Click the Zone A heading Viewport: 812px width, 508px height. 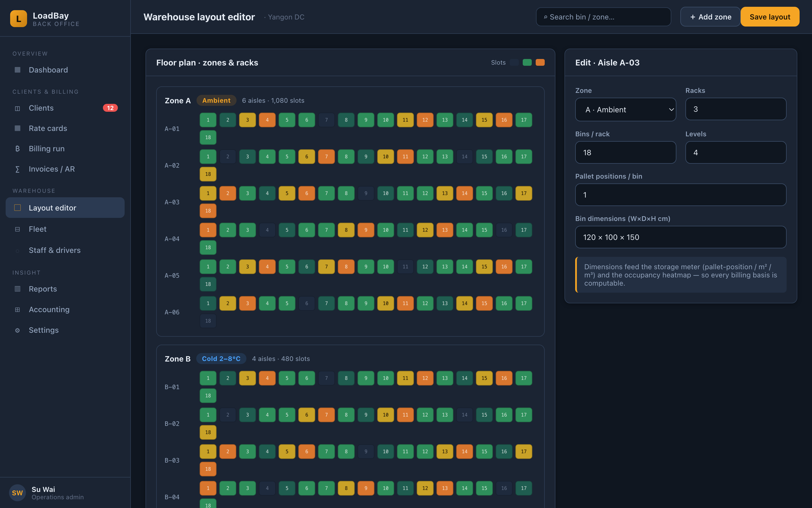click(x=178, y=100)
